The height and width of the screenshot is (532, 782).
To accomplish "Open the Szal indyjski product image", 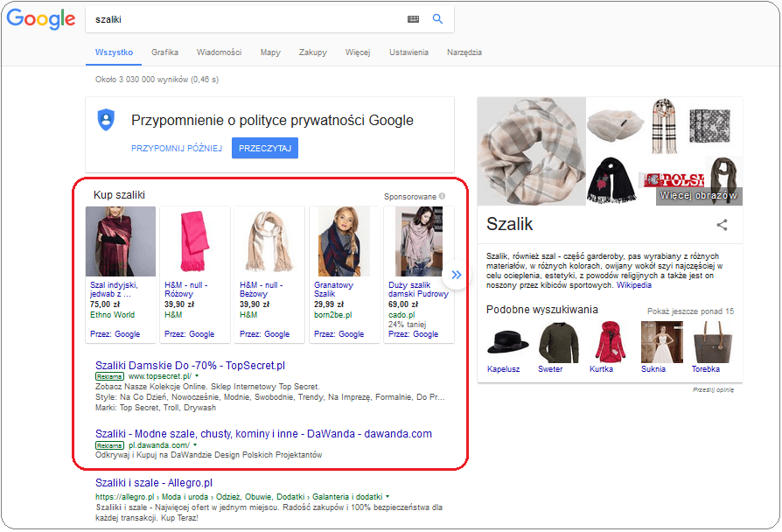I will pyautogui.click(x=121, y=241).
